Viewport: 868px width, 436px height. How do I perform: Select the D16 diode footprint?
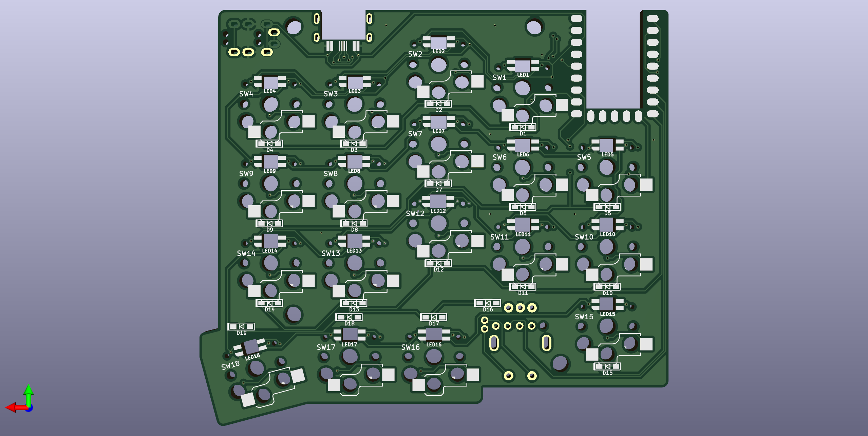pos(488,303)
